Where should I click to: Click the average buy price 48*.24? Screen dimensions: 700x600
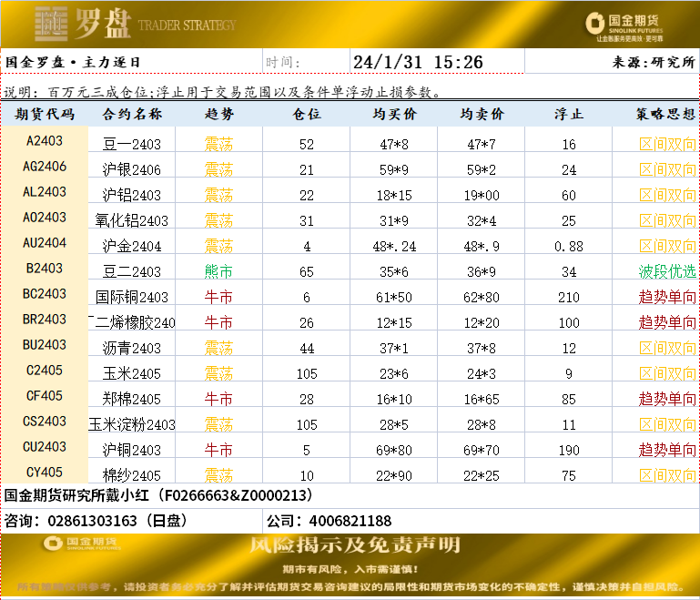click(394, 247)
